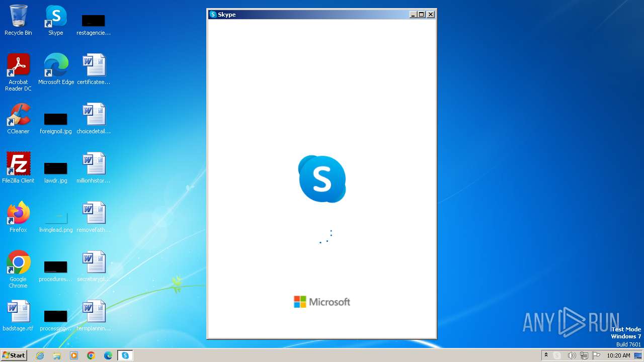
Task: Select the removefath... Word document
Action: pyautogui.click(x=94, y=217)
